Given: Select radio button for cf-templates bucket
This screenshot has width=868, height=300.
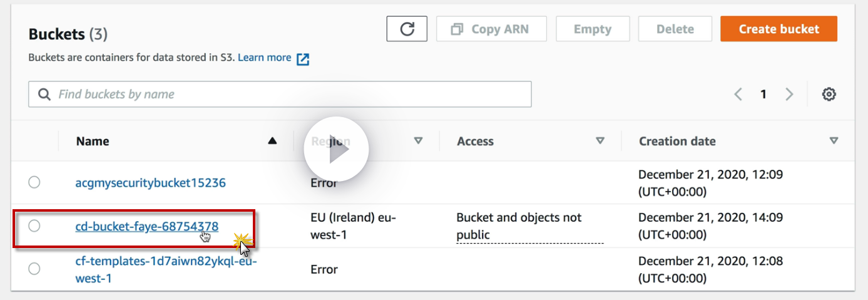Looking at the screenshot, I should 34,269.
